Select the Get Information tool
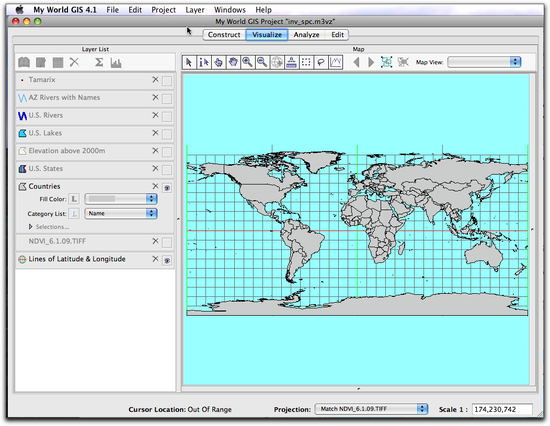This screenshot has height=426, width=550. click(x=204, y=62)
